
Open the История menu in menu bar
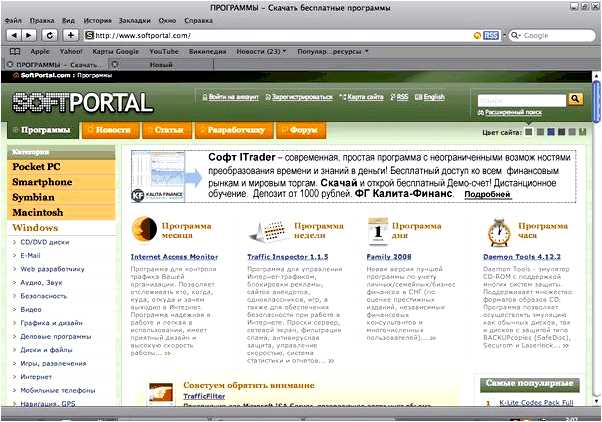pos(98,19)
